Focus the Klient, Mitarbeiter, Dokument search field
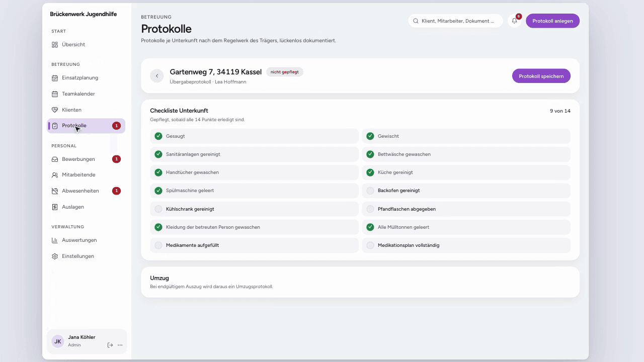The height and width of the screenshot is (362, 644). point(456,21)
